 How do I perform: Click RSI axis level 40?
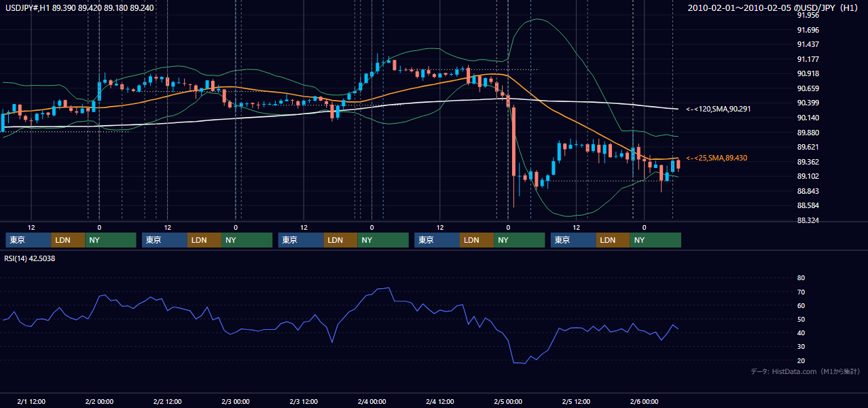801,333
